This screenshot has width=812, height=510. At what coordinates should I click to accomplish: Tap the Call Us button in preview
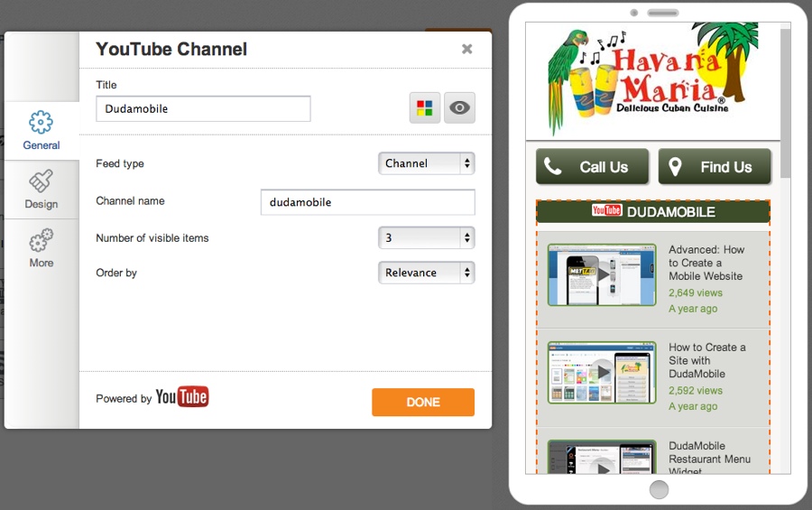click(592, 167)
